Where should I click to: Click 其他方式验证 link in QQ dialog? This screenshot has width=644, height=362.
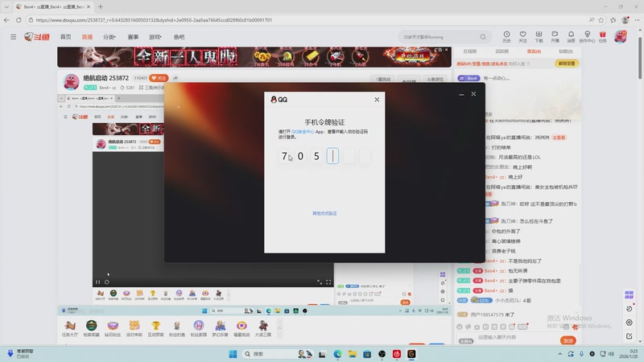pyautogui.click(x=324, y=213)
